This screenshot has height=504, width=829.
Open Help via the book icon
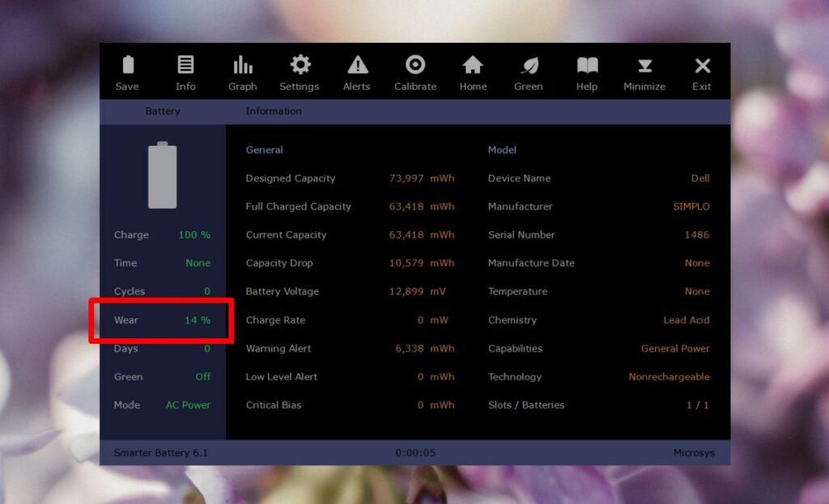click(x=585, y=71)
